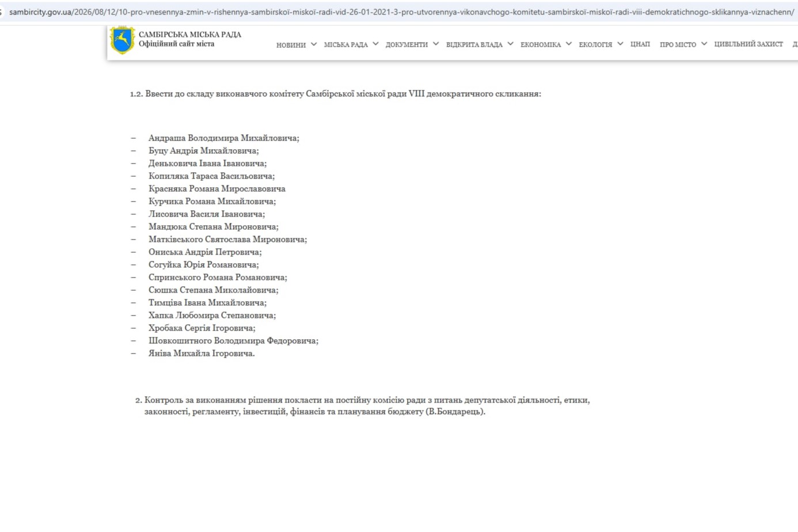Expand the ЕКОЛОГІЯ chevron arrow
Viewport: 798px width, 532px height.
620,44
